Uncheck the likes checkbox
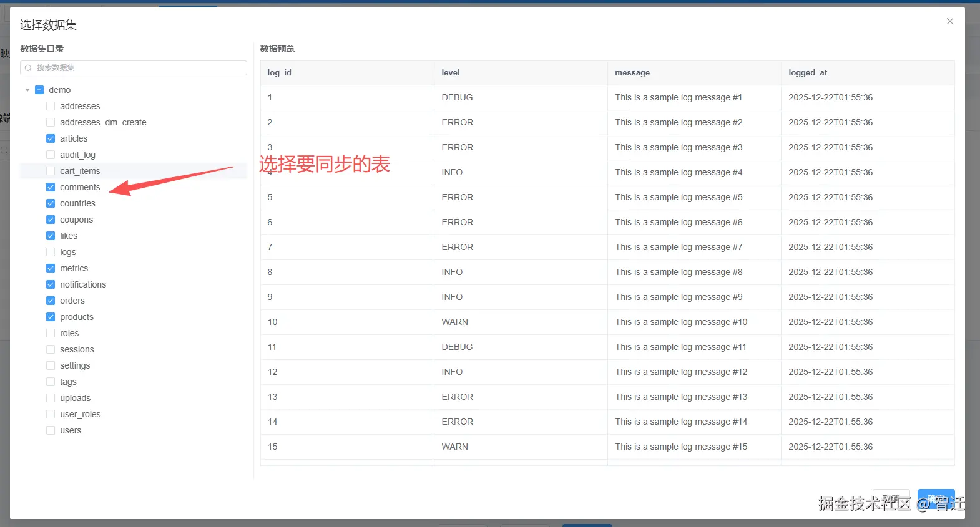 (x=51, y=236)
